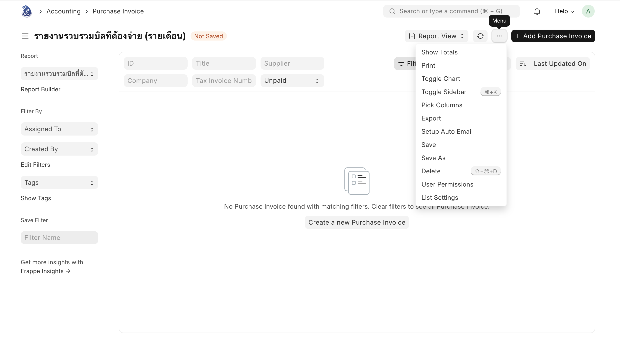The height and width of the screenshot is (364, 620).
Task: Click the Company filter field
Action: click(x=155, y=81)
